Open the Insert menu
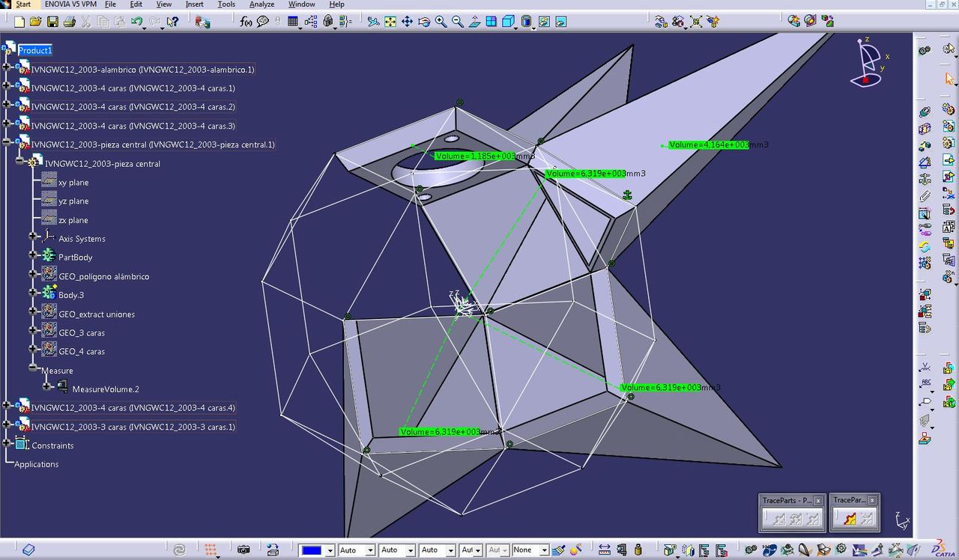Image resolution: width=959 pixels, height=560 pixels. pos(194,4)
